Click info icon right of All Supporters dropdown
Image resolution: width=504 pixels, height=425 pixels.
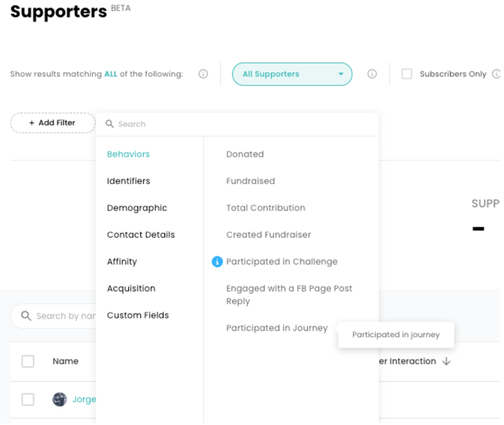pos(372,74)
